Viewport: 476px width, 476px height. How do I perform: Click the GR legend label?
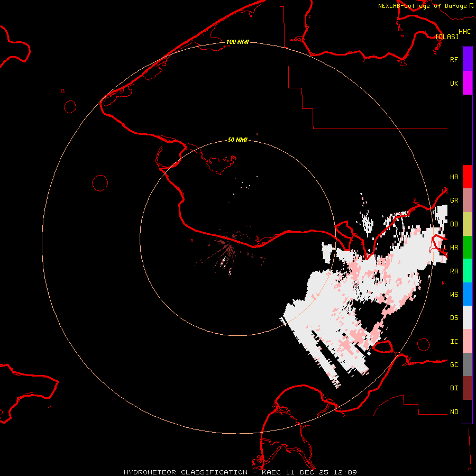click(454, 200)
